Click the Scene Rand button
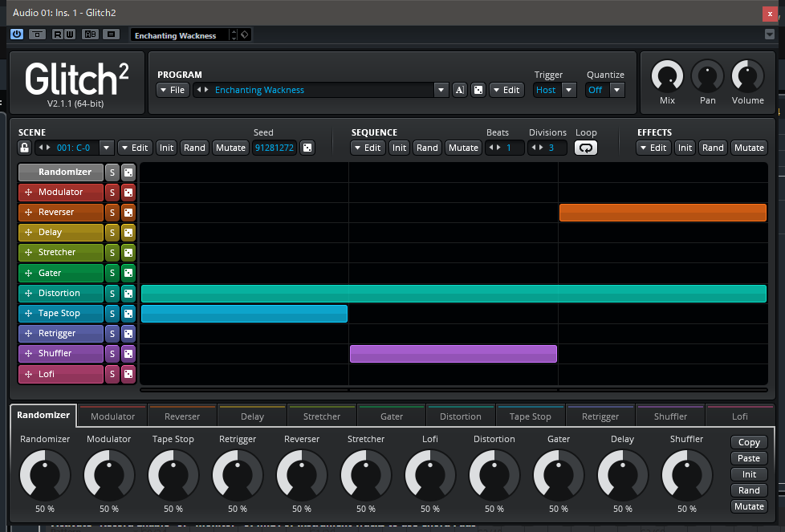 click(x=194, y=148)
